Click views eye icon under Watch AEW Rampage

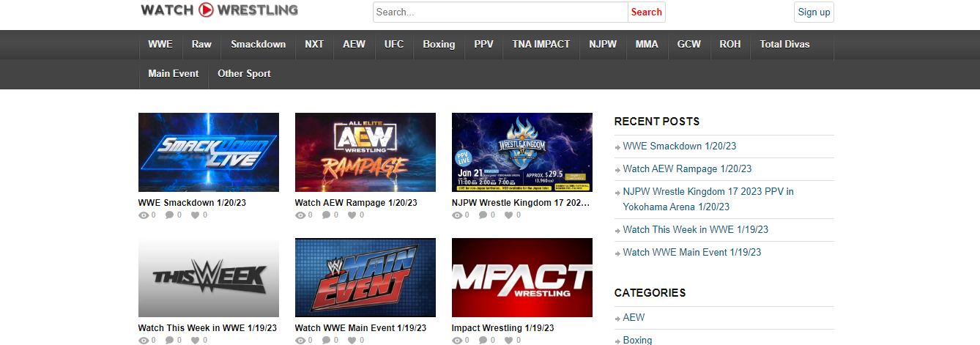tap(300, 215)
